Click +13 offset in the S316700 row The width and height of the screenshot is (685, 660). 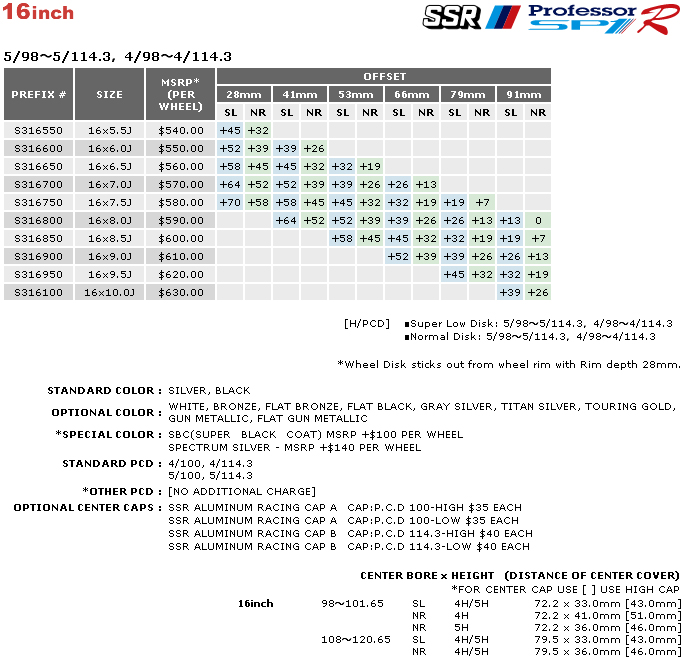(x=426, y=184)
